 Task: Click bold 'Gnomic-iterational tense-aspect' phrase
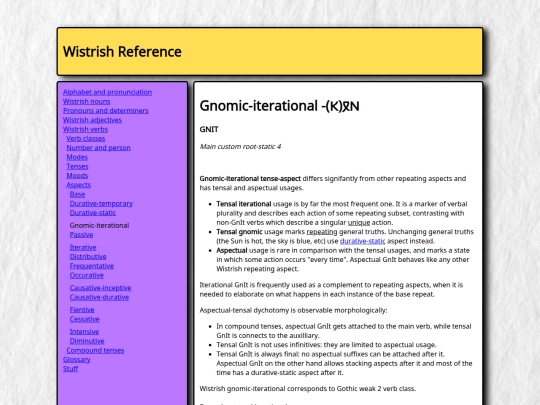250,179
